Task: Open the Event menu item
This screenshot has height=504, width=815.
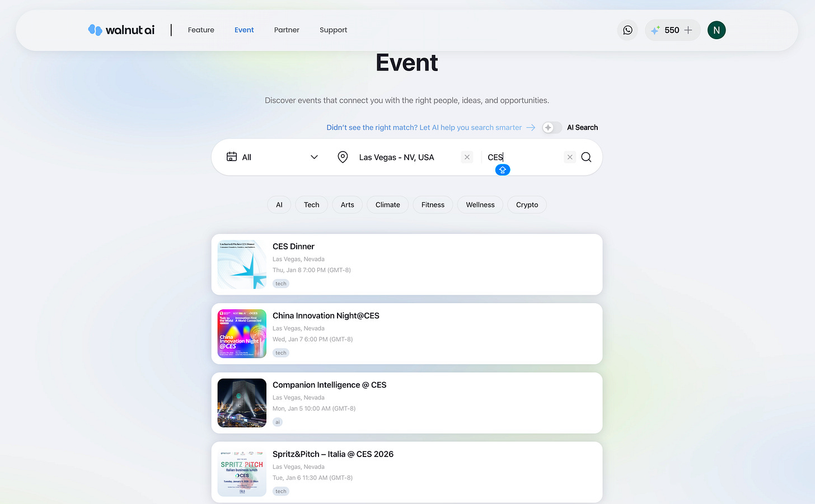Action: (x=244, y=30)
